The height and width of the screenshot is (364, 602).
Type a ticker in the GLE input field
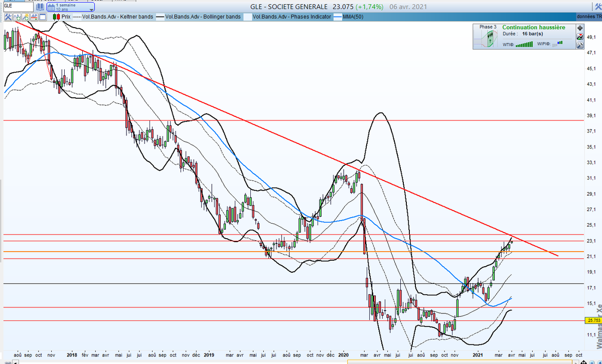point(19,7)
